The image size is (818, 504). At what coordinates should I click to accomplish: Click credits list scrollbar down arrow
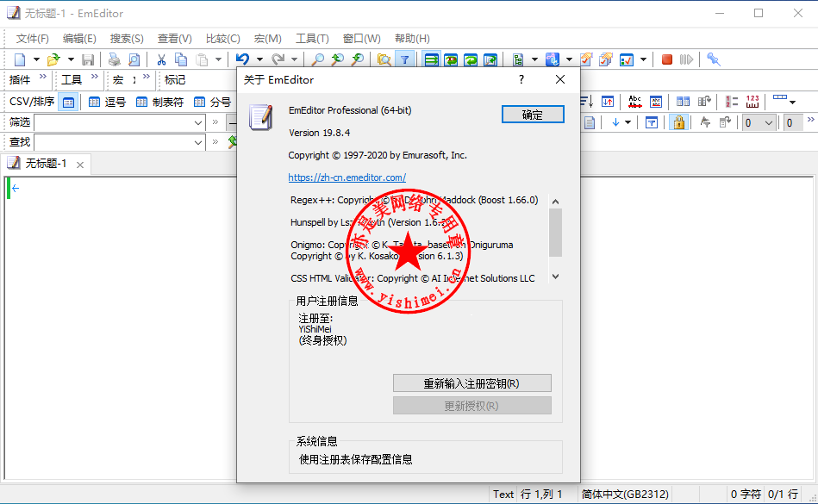coord(556,277)
